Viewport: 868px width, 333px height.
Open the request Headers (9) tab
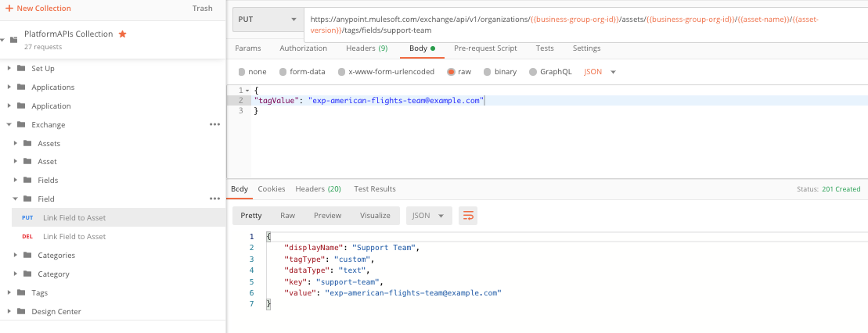pos(366,48)
